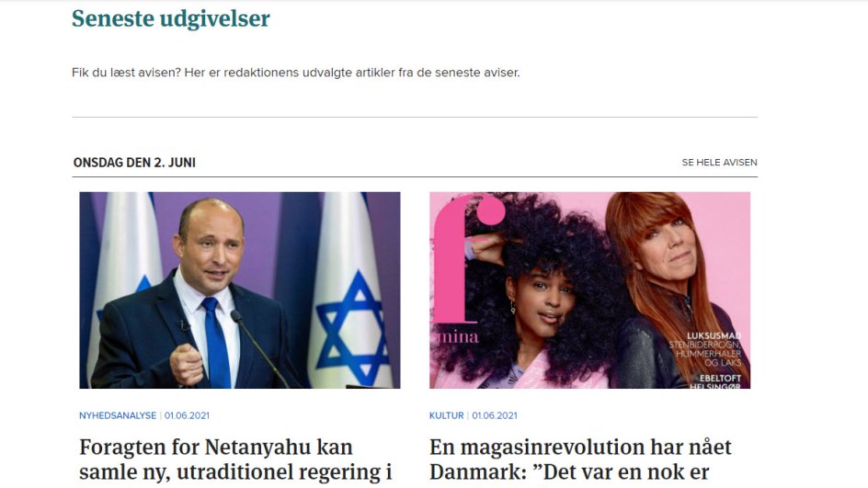Open the Foragten for Netanyahu headline
Viewport: 868px width, 488px height.
pyautogui.click(x=235, y=460)
